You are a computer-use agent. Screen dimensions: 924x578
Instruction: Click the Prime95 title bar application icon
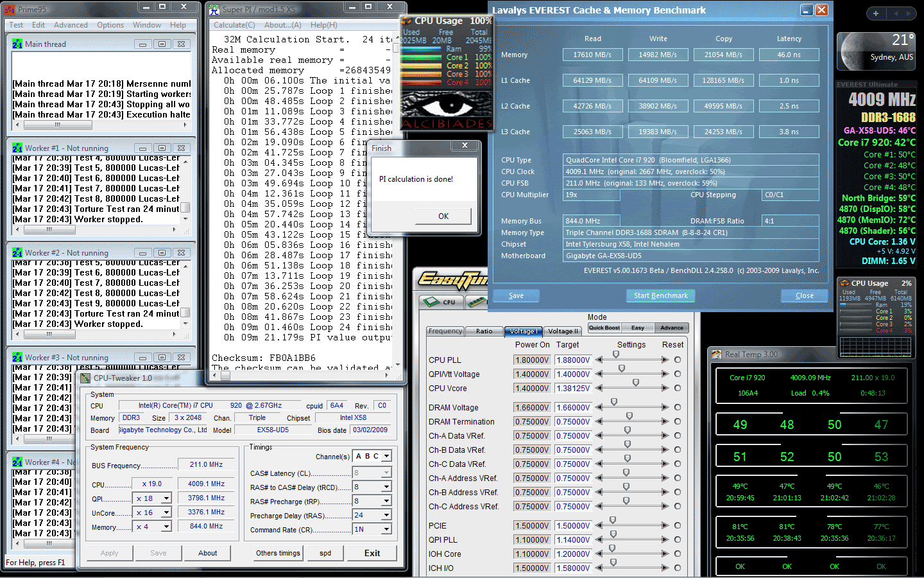tap(11, 9)
